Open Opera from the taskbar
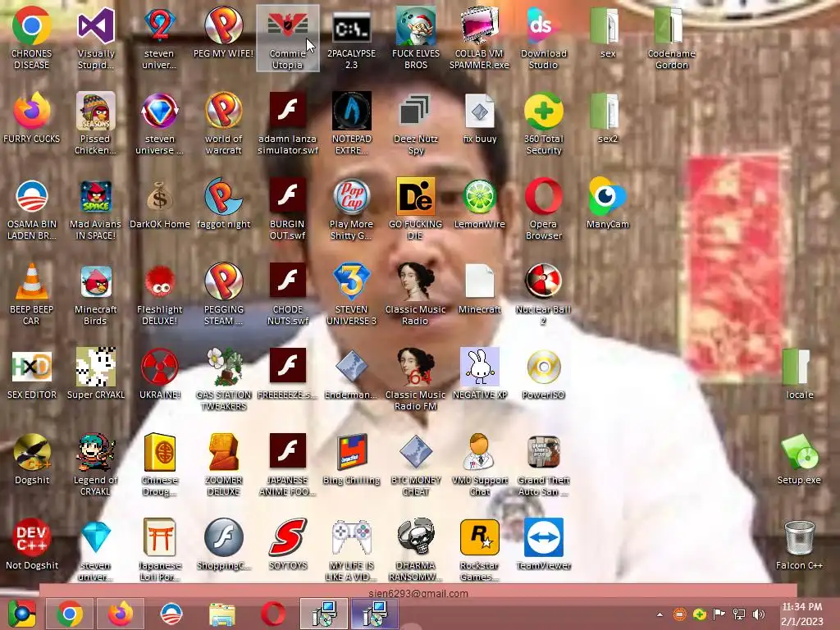The height and width of the screenshot is (630, 840). pyautogui.click(x=273, y=614)
